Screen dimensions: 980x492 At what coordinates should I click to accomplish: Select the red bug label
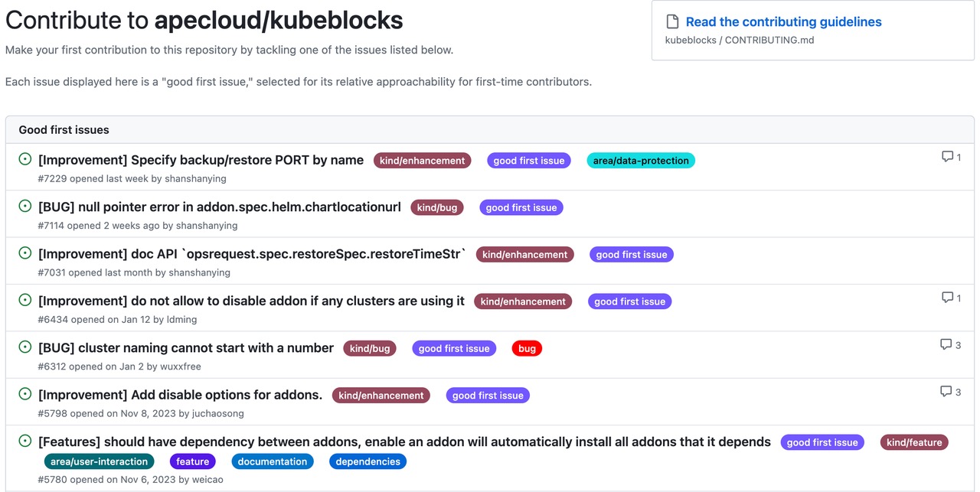coord(527,348)
